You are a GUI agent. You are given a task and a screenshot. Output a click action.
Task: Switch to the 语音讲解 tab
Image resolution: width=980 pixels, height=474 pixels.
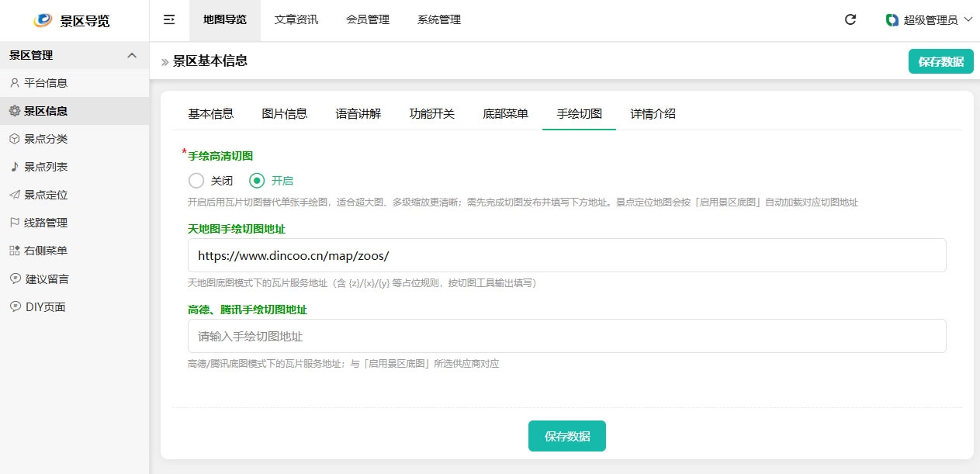pyautogui.click(x=358, y=114)
